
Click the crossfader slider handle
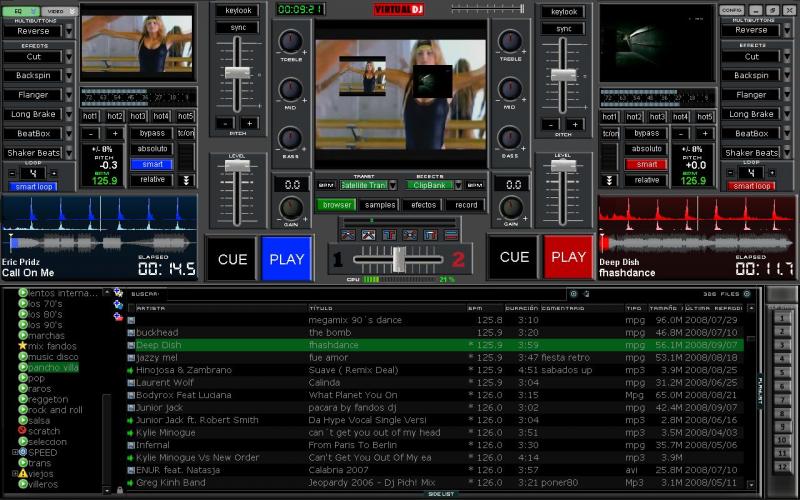400,258
